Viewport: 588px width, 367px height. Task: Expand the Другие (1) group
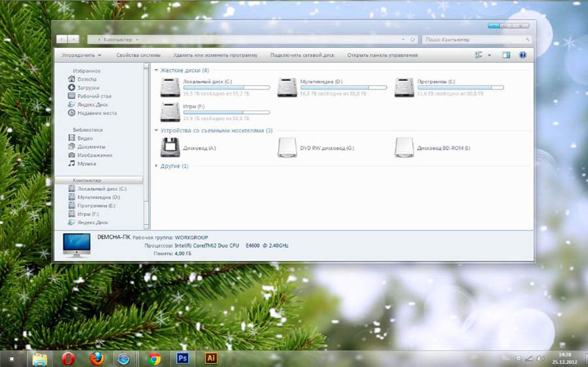pos(156,167)
